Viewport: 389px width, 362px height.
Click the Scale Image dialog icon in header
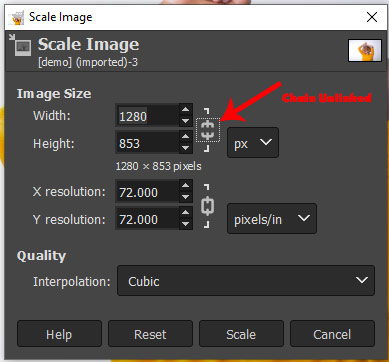pyautogui.click(x=20, y=45)
